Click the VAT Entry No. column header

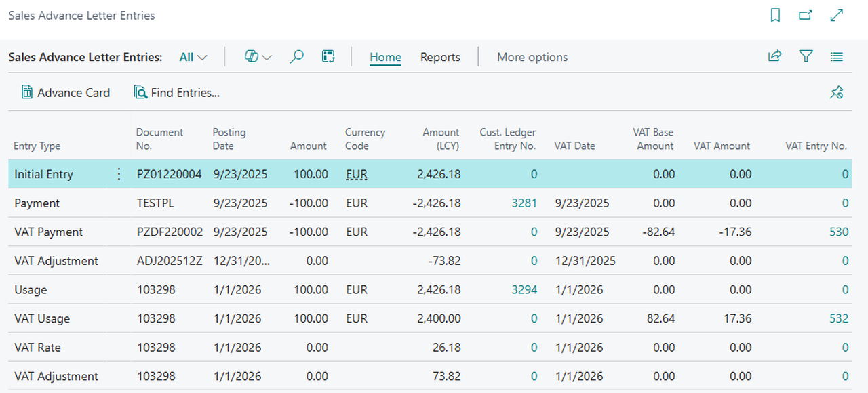pos(816,146)
